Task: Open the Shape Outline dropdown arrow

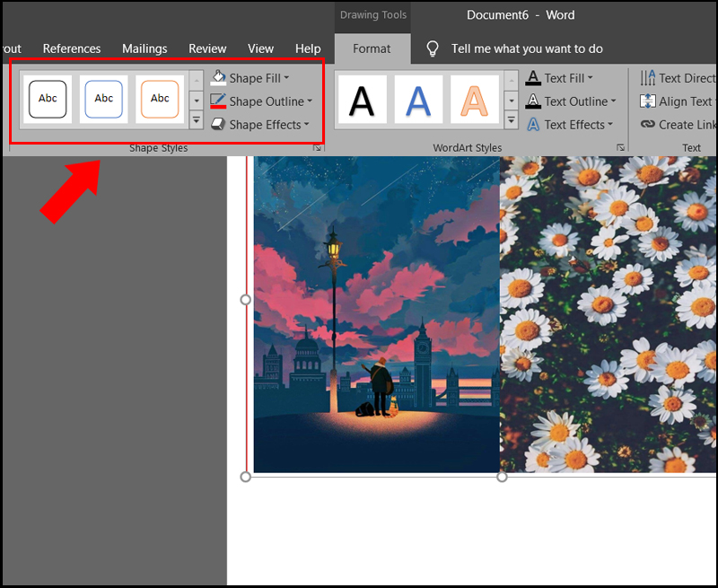Action: point(309,101)
